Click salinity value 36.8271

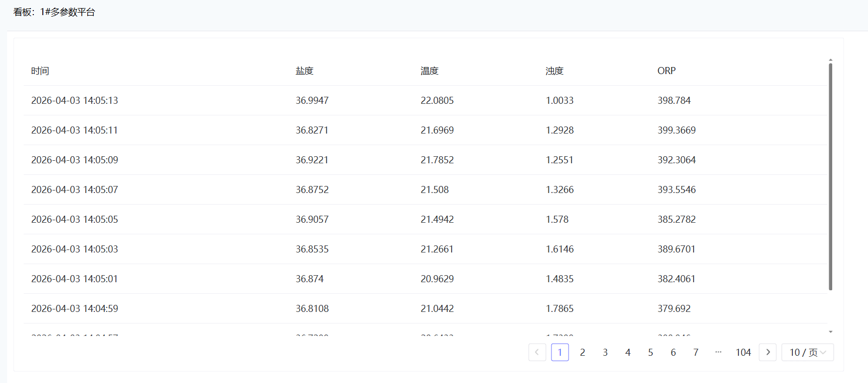312,130
